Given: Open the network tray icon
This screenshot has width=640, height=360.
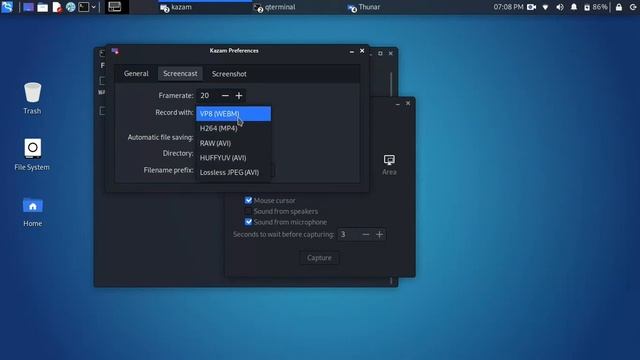Looking at the screenshot, I should (545, 7).
